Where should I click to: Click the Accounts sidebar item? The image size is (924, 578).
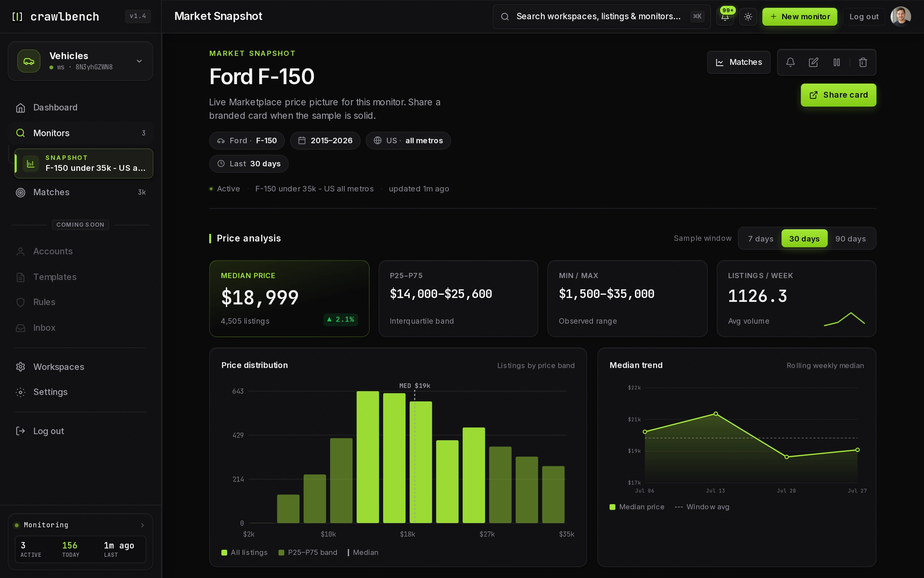click(x=81, y=251)
